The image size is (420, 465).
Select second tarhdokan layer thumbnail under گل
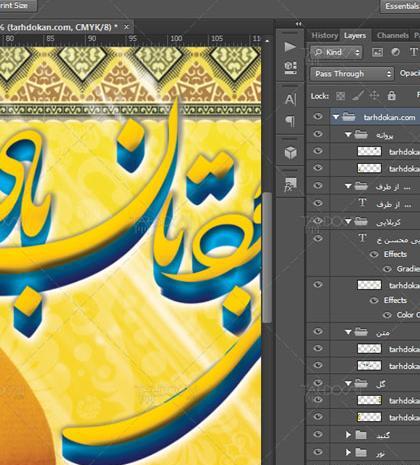[369, 417]
